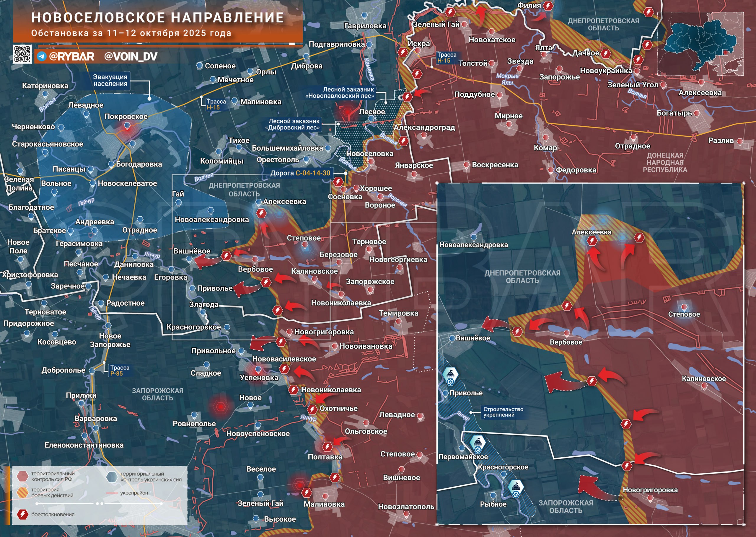Click the red strike hexagon west of Новое
Screen dimensions: 756x537
click(220, 407)
